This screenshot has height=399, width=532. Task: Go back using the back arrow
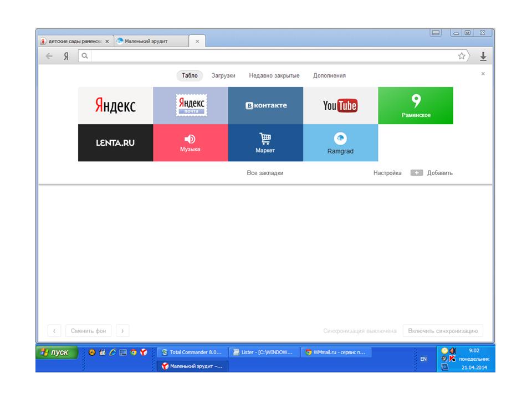[49, 56]
